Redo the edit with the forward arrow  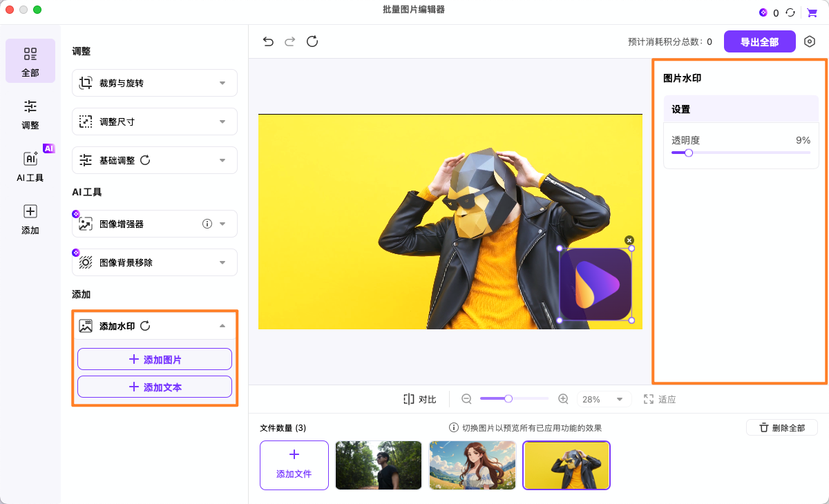pos(289,41)
